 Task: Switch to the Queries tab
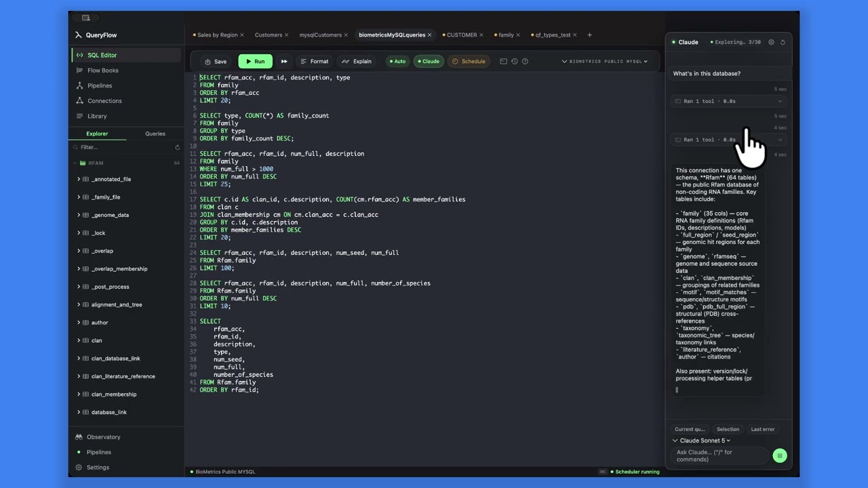point(155,134)
